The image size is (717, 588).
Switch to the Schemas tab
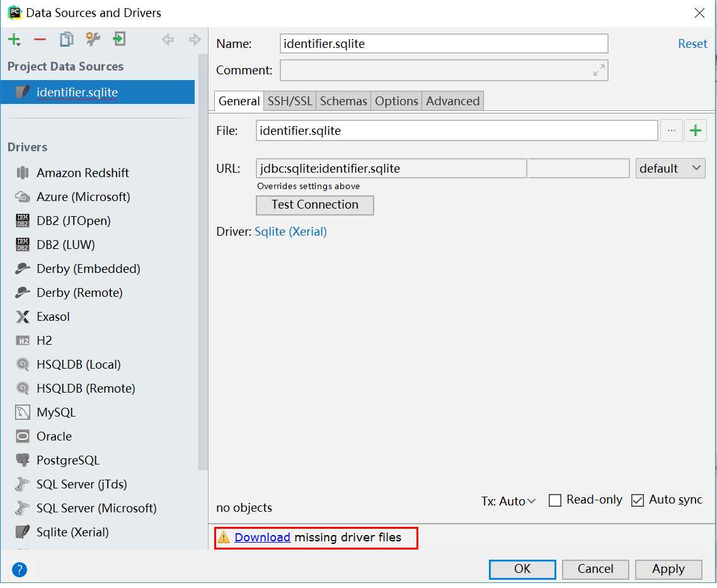click(x=343, y=101)
